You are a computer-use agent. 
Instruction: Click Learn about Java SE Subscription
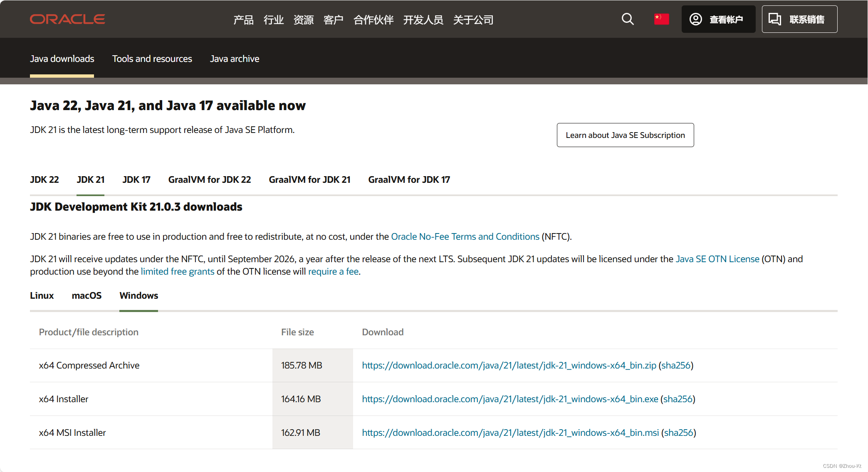[625, 135]
